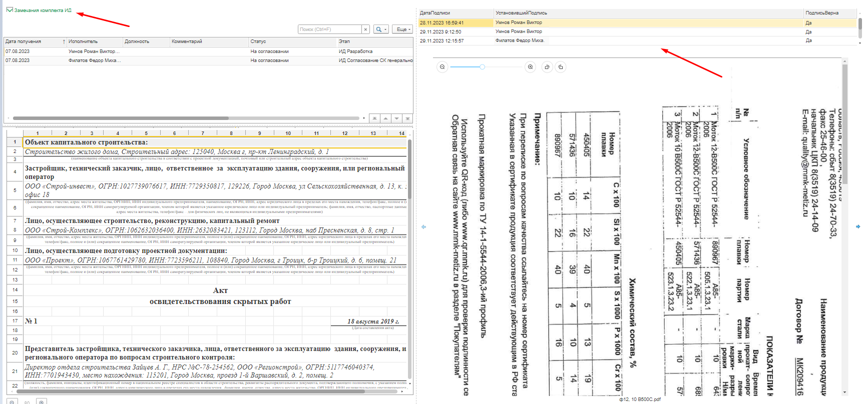Screen dimensions: 868x404
Task: Jump to first row in remarks list
Action: tap(374, 118)
